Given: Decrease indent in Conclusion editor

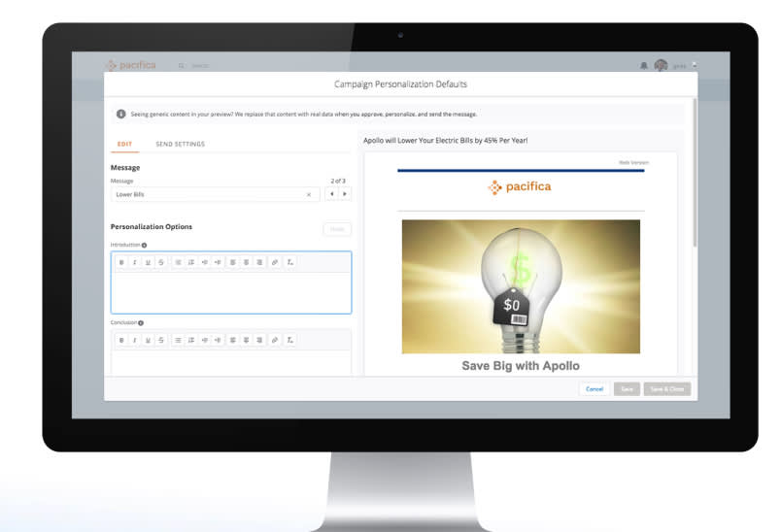Looking at the screenshot, I should click(x=205, y=341).
